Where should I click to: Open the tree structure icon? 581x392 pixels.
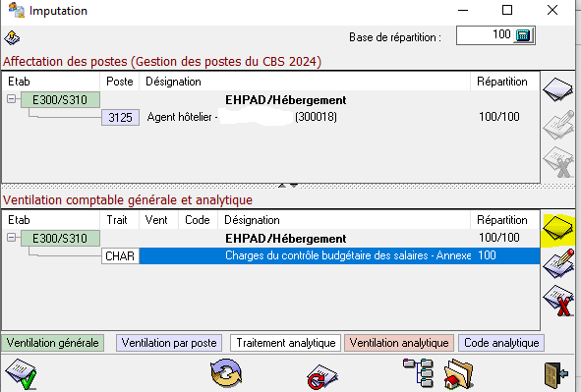pyautogui.click(x=419, y=372)
